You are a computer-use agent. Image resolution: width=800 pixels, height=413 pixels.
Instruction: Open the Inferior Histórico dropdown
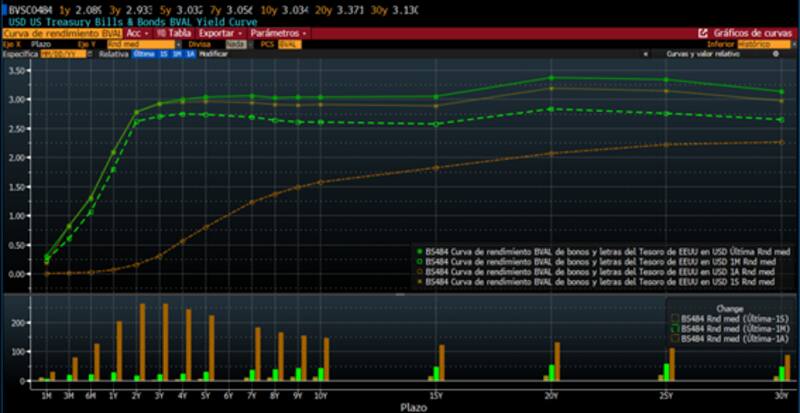click(764, 44)
